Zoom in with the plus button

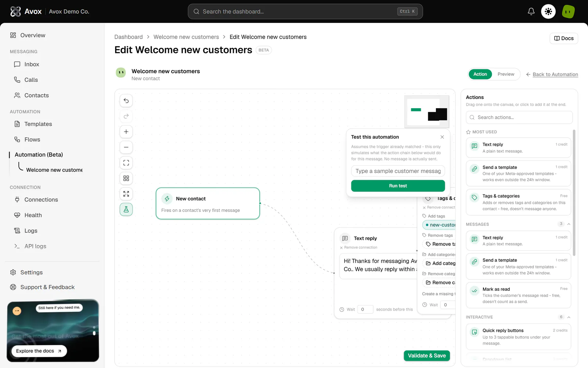pyautogui.click(x=126, y=131)
